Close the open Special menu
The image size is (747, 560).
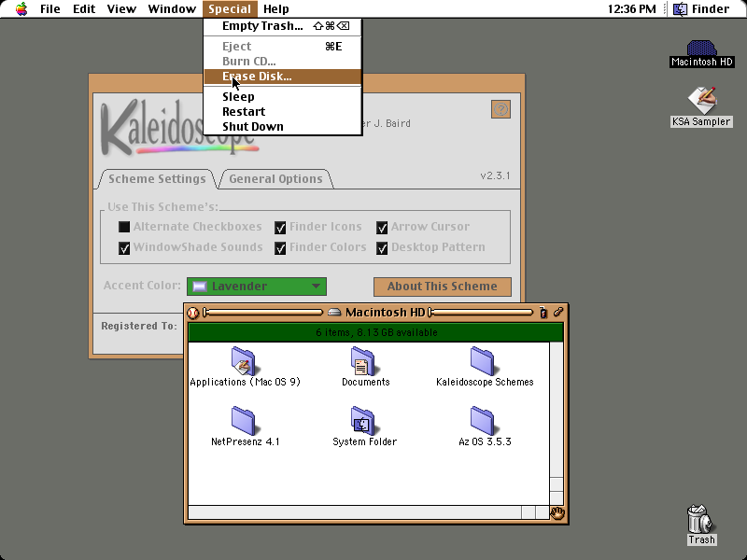(230, 8)
